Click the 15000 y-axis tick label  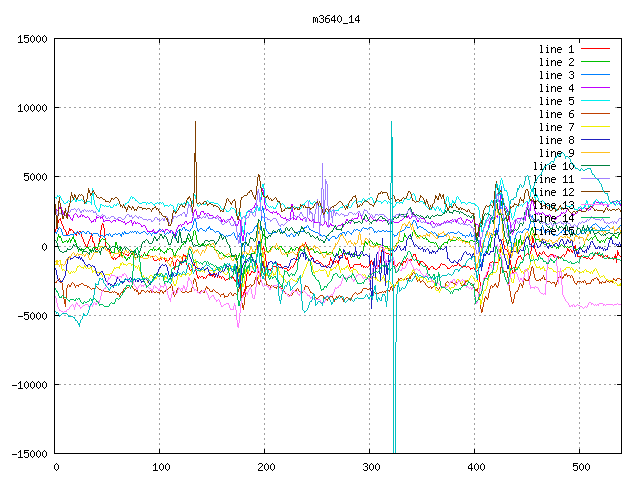(28, 39)
